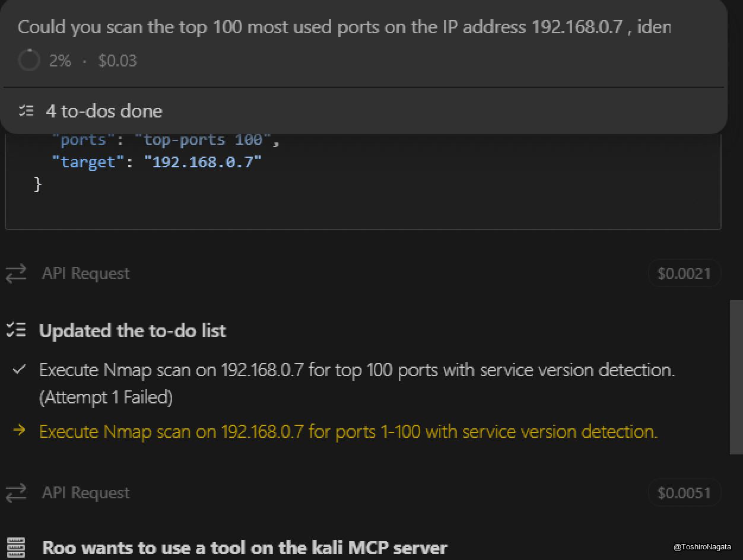The image size is (743, 560).
Task: Click the arrows icon of the $0.0051 API Request
Action: 16,493
